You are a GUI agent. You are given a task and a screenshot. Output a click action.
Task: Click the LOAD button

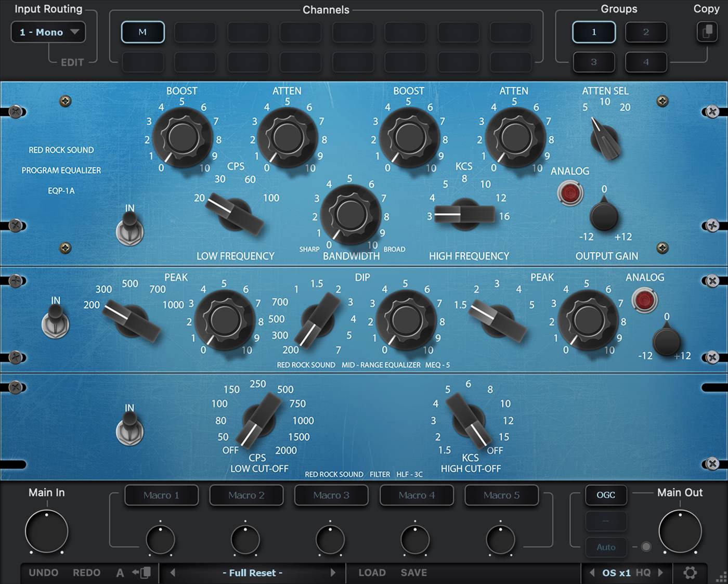372,573
